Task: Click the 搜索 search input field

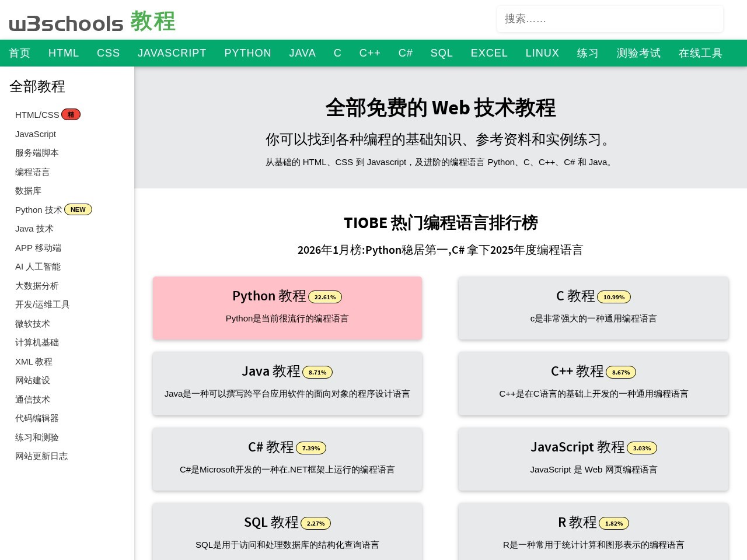Action: pos(610,19)
